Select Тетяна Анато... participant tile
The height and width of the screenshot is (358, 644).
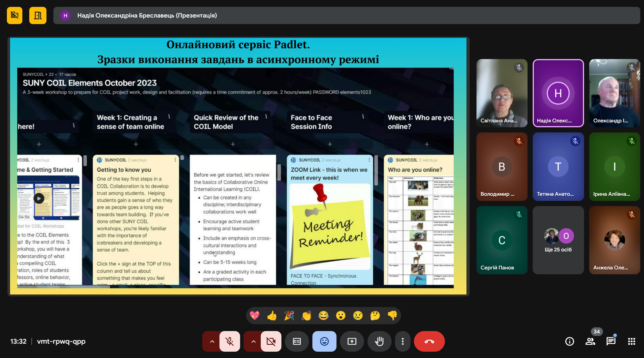[558, 167]
